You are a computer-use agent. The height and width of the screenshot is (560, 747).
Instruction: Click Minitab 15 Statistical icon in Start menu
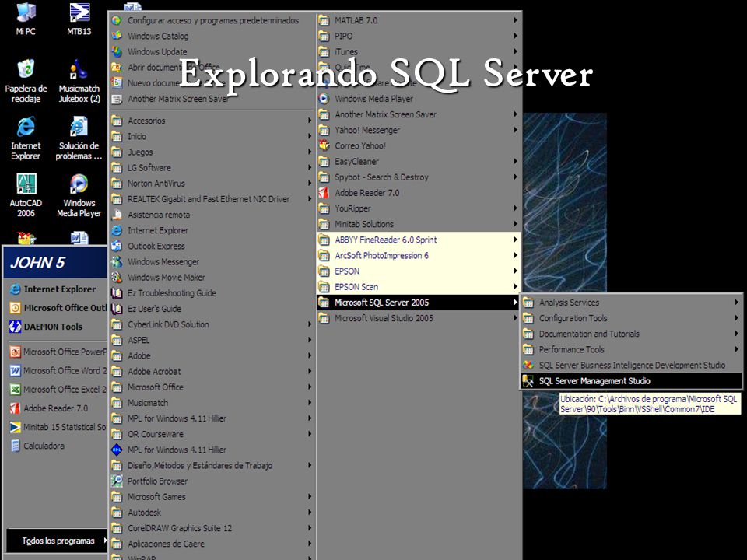[x=16, y=427]
